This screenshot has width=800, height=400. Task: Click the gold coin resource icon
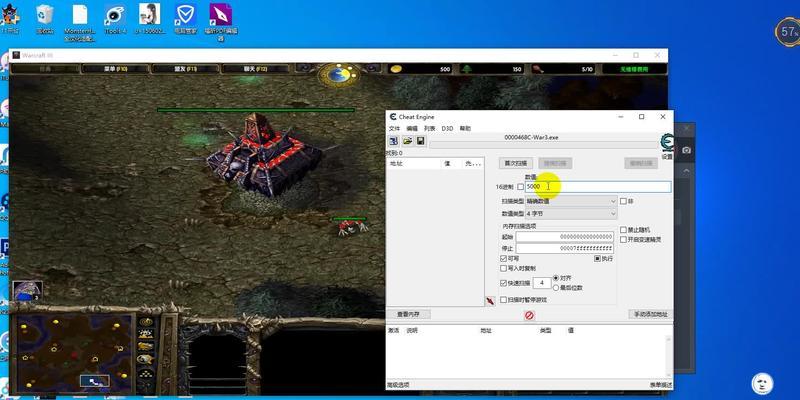click(396, 69)
